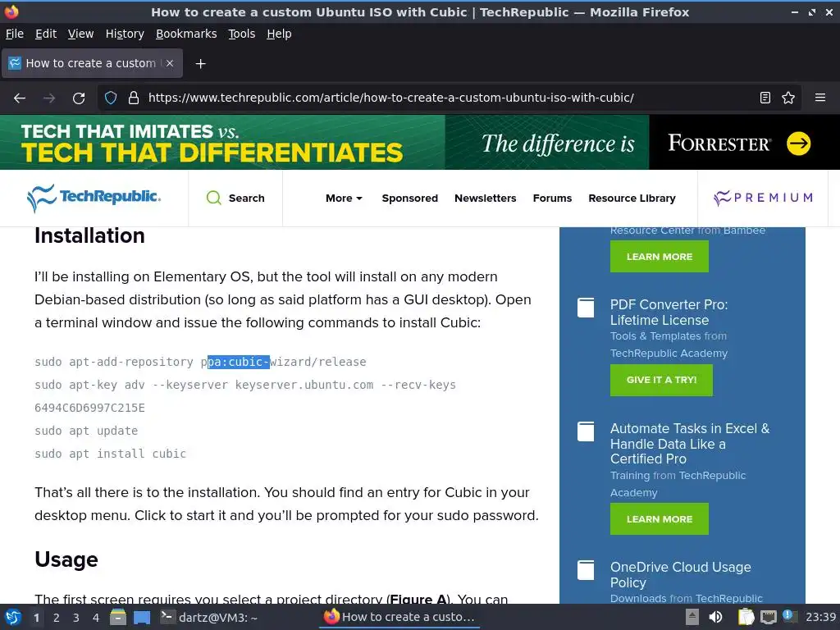The height and width of the screenshot is (630, 840).
Task: Open the PDF Converter Pro: Lifetime License link
Action: [669, 313]
